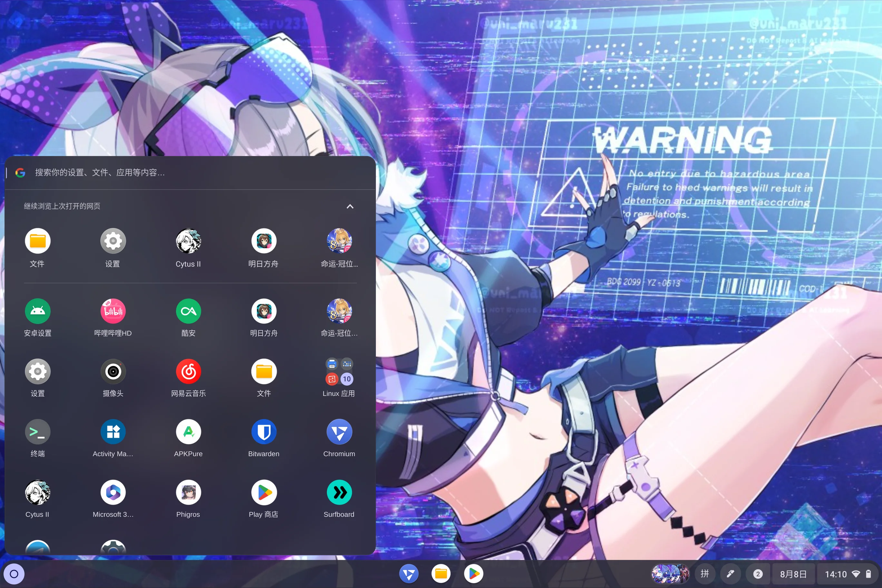
Task: Open the Activity Ma… app
Action: click(x=113, y=432)
